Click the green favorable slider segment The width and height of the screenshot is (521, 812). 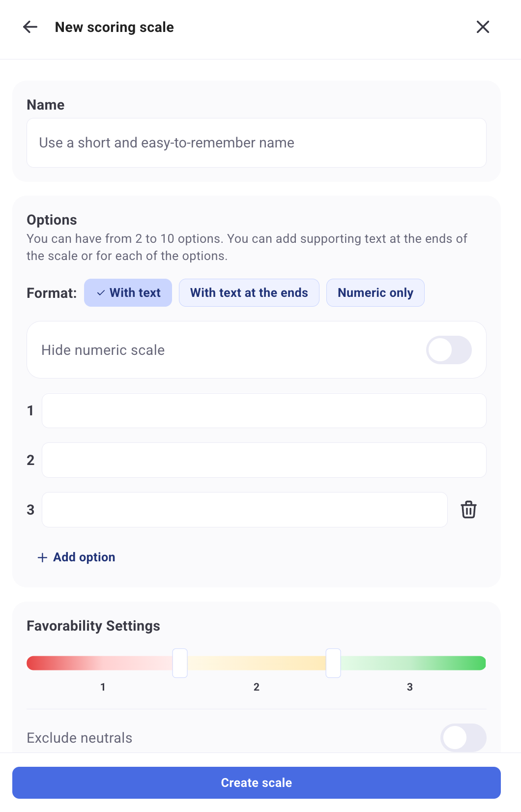(413, 663)
